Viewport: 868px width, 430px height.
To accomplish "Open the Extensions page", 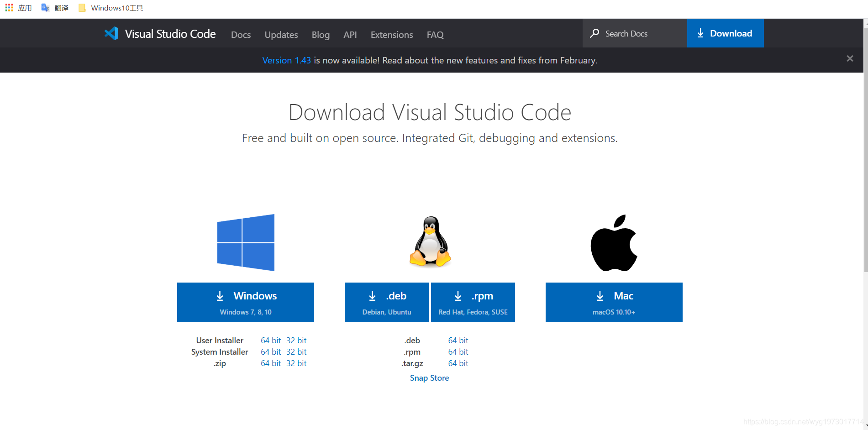I will 392,35.
